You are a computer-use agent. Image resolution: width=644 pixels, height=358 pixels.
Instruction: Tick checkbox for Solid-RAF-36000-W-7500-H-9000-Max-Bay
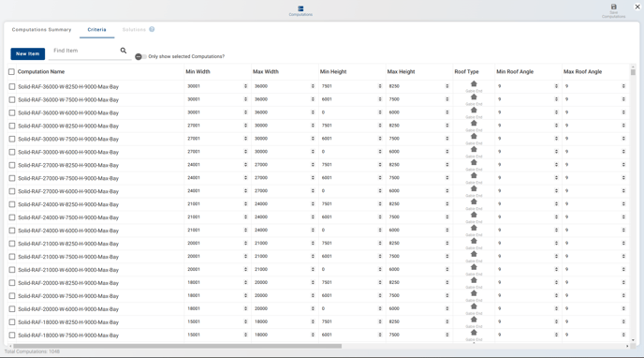pos(12,100)
